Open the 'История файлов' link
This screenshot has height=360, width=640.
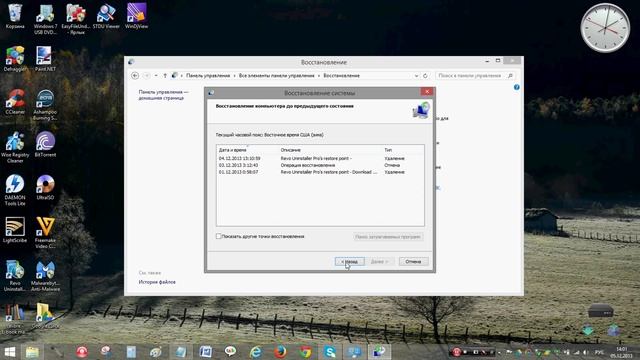click(x=157, y=282)
